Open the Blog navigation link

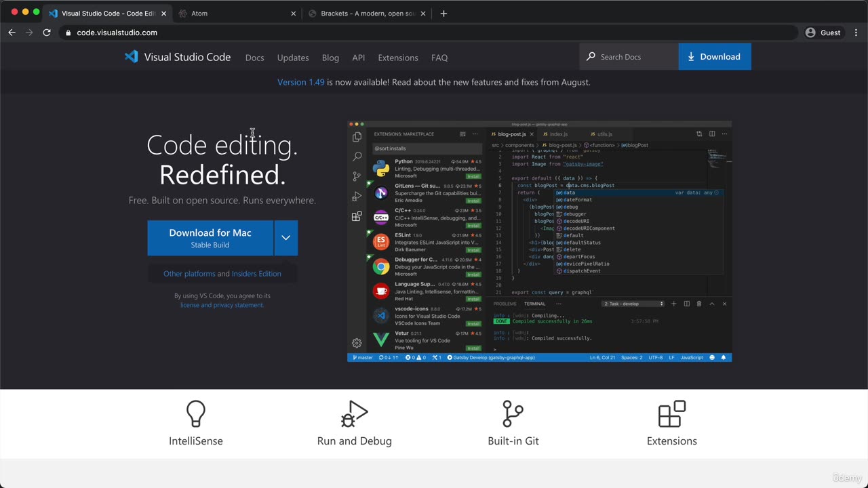[330, 58]
